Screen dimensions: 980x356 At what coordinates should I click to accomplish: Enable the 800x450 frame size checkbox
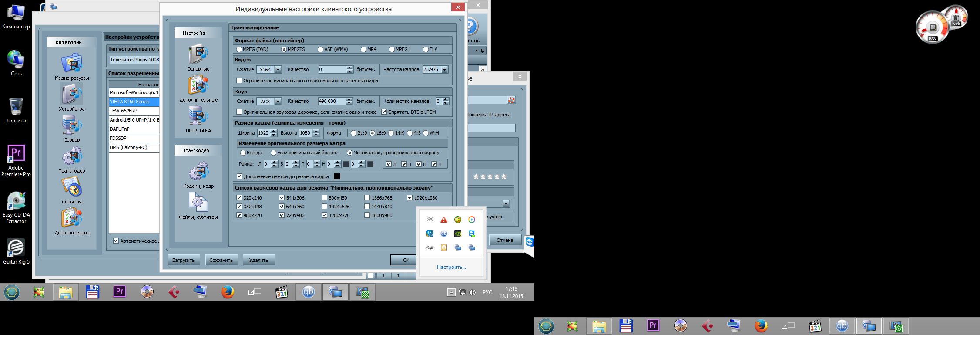coord(325,198)
